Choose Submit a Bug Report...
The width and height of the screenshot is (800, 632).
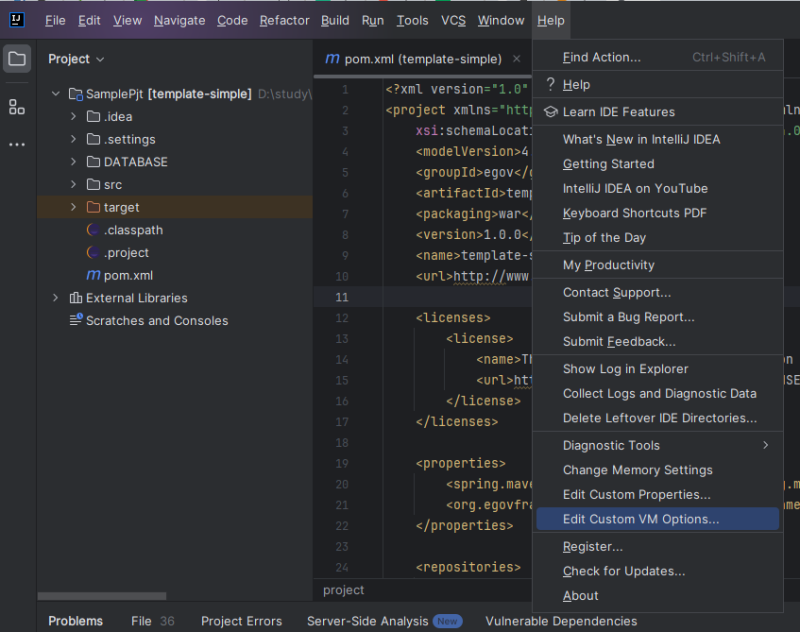pyautogui.click(x=658, y=317)
